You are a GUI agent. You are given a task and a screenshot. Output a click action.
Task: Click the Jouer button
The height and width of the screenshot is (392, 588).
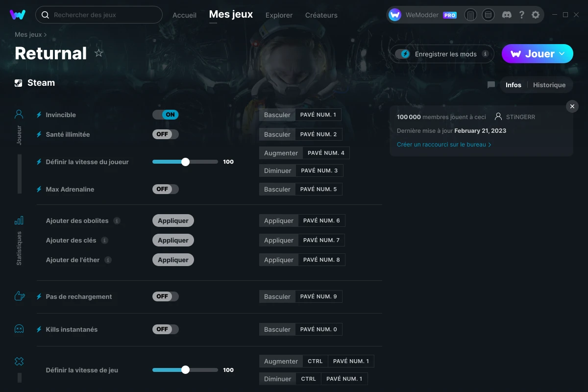pyautogui.click(x=538, y=54)
